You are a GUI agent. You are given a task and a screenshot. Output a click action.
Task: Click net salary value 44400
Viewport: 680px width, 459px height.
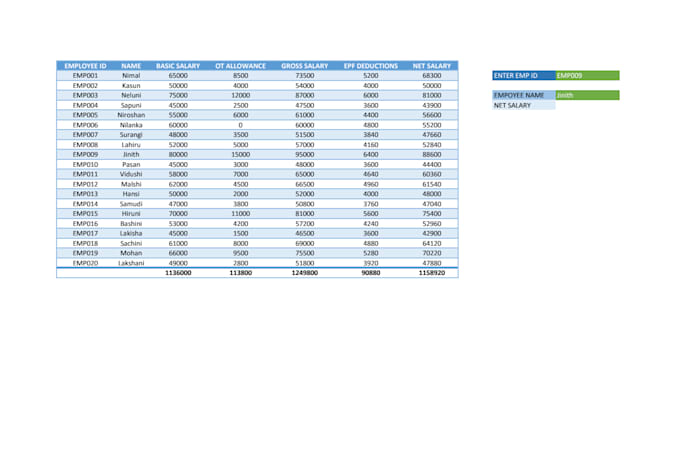[432, 164]
